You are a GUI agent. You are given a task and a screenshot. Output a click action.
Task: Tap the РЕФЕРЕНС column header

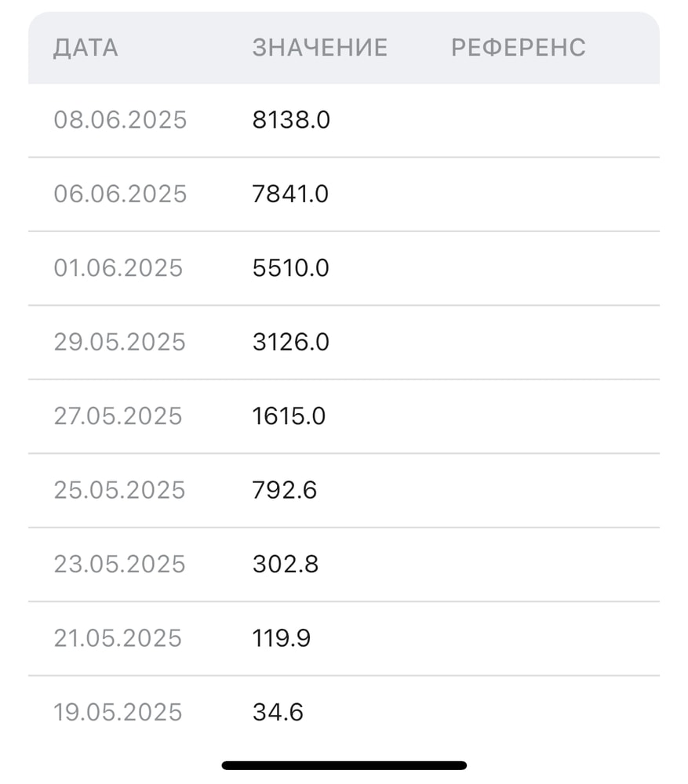pyautogui.click(x=518, y=48)
